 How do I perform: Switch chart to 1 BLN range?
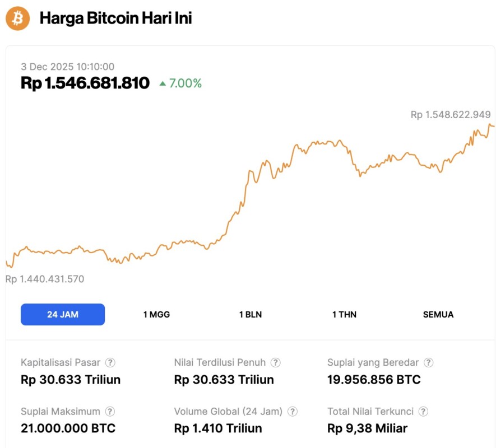point(252,314)
